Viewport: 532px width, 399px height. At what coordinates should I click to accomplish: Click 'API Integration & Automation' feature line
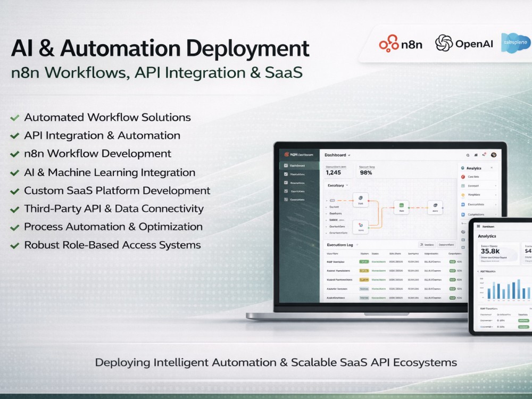coord(102,135)
